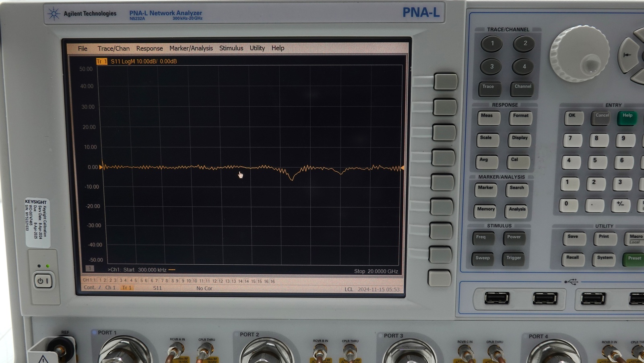This screenshot has width=644, height=363.
Task: Select the Format key
Action: coord(520,117)
